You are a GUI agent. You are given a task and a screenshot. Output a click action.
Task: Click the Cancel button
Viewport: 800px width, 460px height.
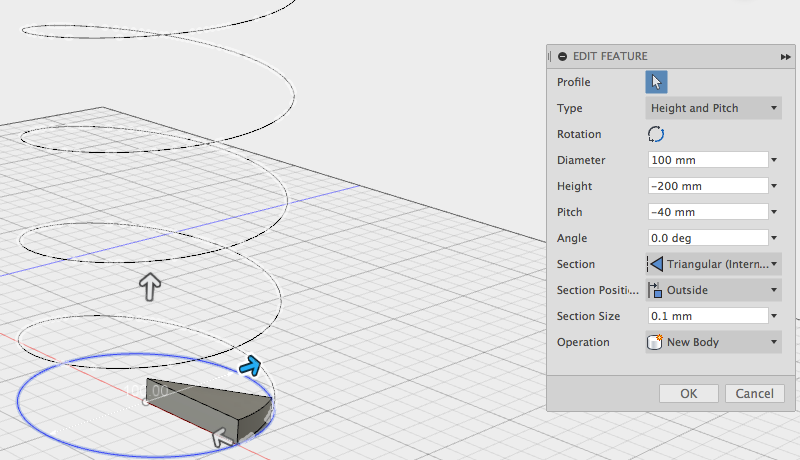[755, 394]
